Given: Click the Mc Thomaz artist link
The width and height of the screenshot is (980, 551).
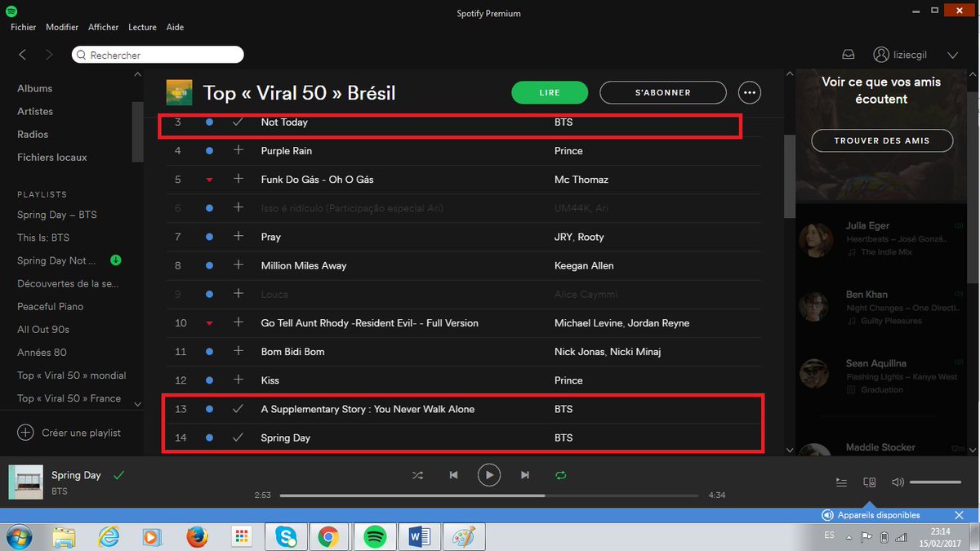Looking at the screenshot, I should tap(581, 180).
